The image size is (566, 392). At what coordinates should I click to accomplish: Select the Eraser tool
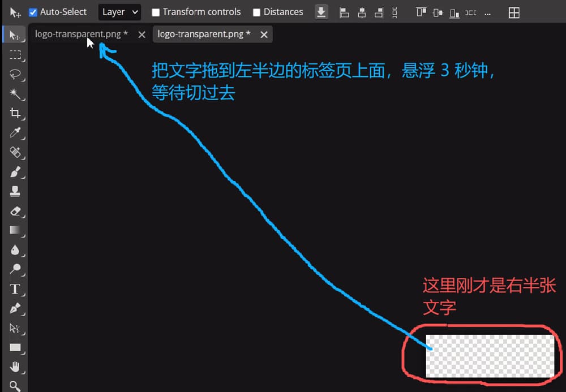coord(15,210)
